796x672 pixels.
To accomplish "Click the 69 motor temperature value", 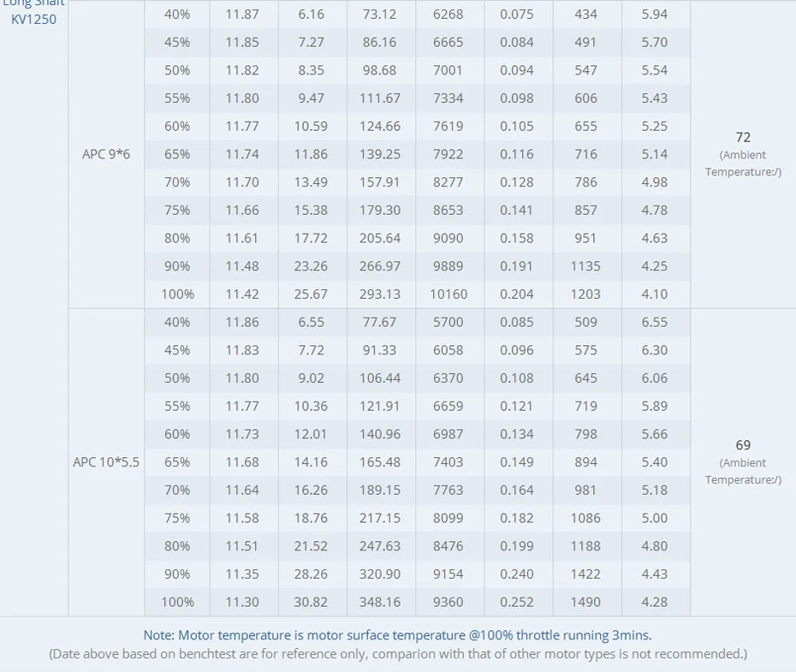I will 743,445.
